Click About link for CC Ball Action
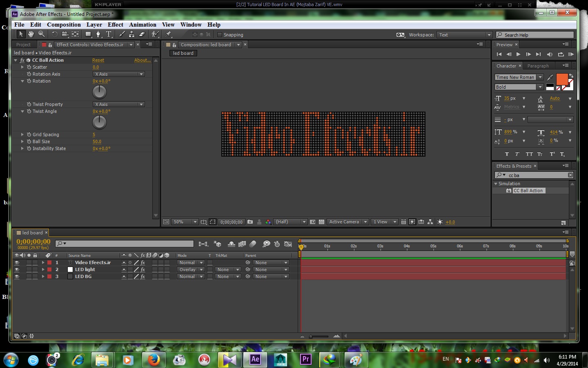Screen dimensions: 588x368 tap(143, 60)
